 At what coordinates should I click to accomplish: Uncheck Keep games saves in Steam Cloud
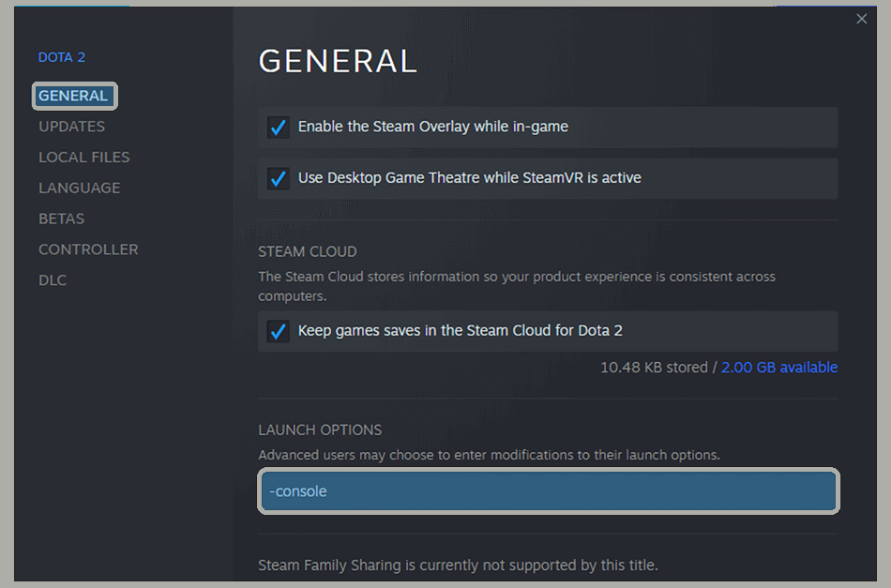click(x=279, y=331)
